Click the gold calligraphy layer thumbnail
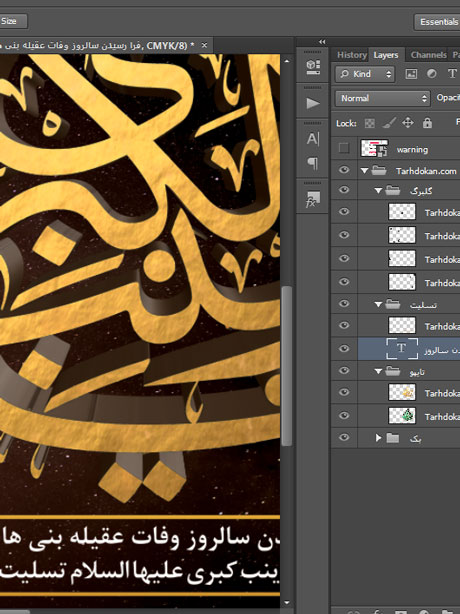 [402, 392]
